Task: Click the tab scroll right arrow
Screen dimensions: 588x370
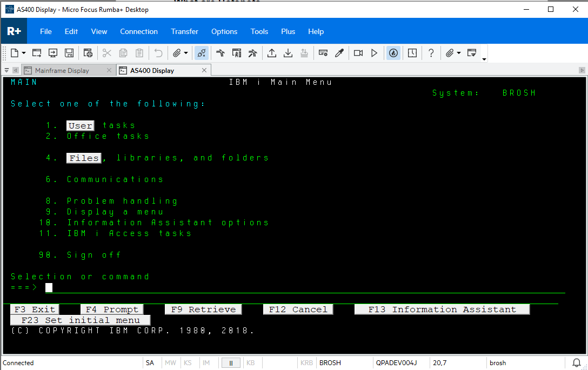Action: coord(582,70)
